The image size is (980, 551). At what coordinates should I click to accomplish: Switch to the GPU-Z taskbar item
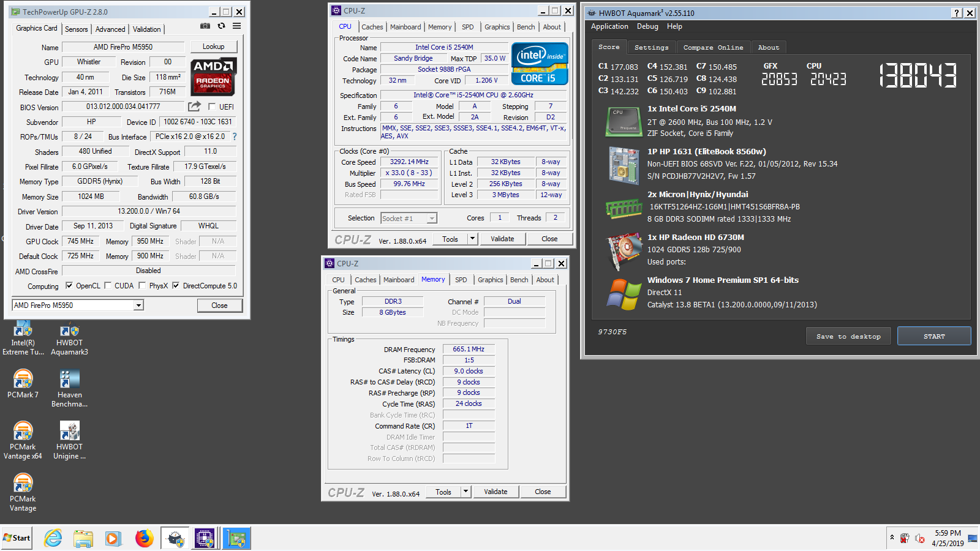coord(236,538)
